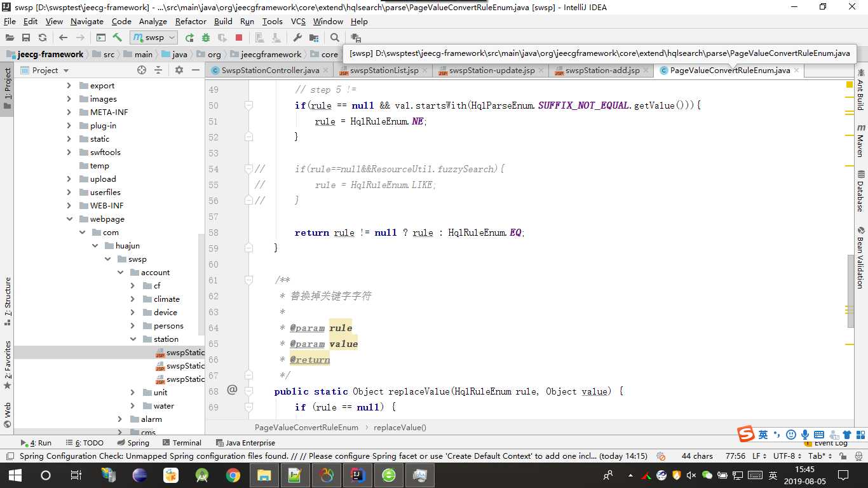Viewport: 868px width, 488px height.
Task: Click replaceValue() in editor breadcrumb
Action: pyautogui.click(x=400, y=427)
